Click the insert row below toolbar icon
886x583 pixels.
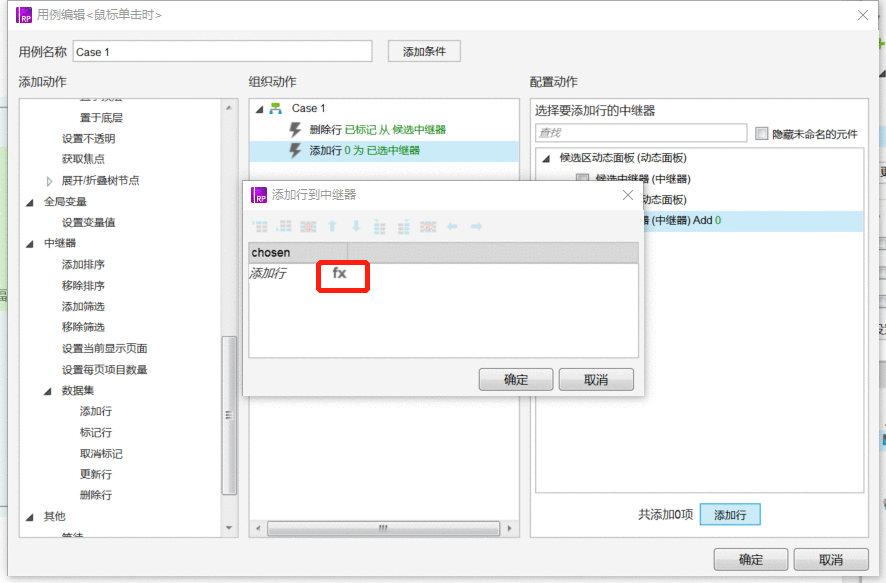pos(284,227)
